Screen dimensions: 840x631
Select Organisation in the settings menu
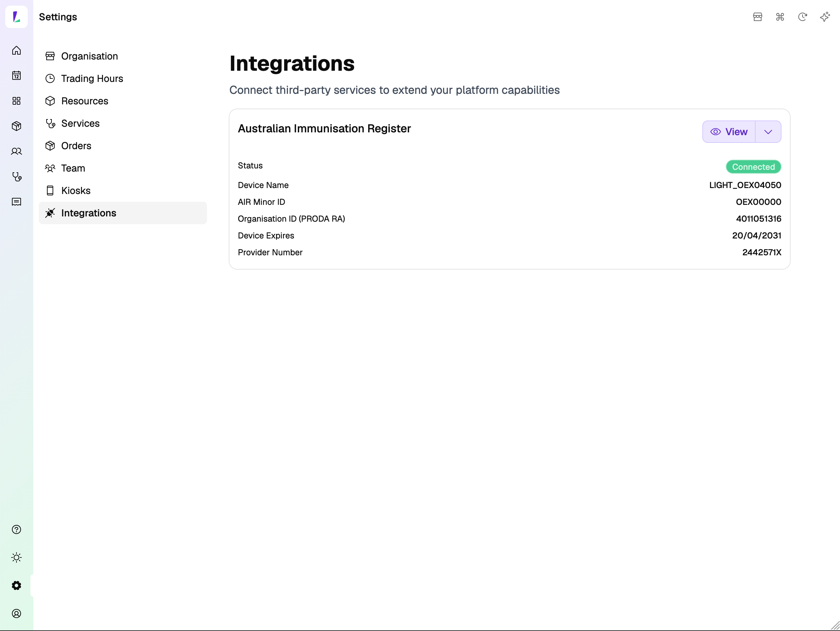pos(123,56)
